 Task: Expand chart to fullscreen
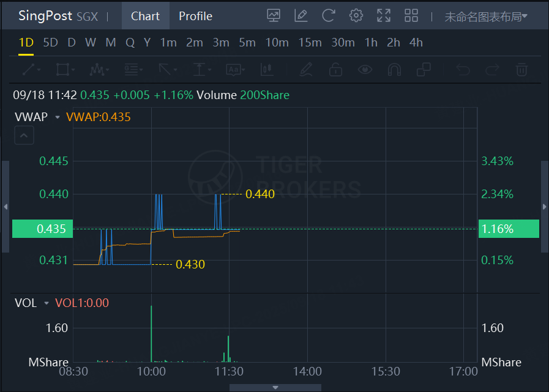[x=384, y=16]
